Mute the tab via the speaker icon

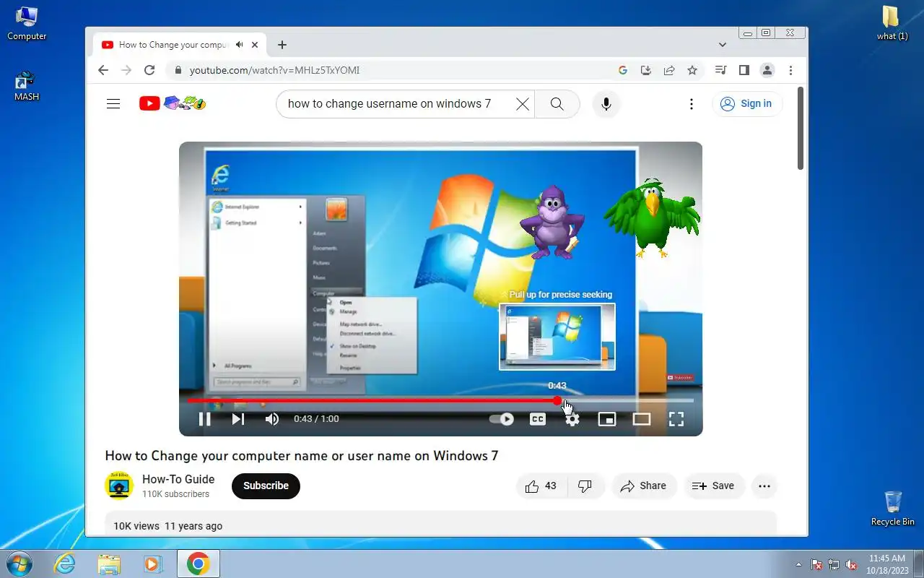click(240, 45)
